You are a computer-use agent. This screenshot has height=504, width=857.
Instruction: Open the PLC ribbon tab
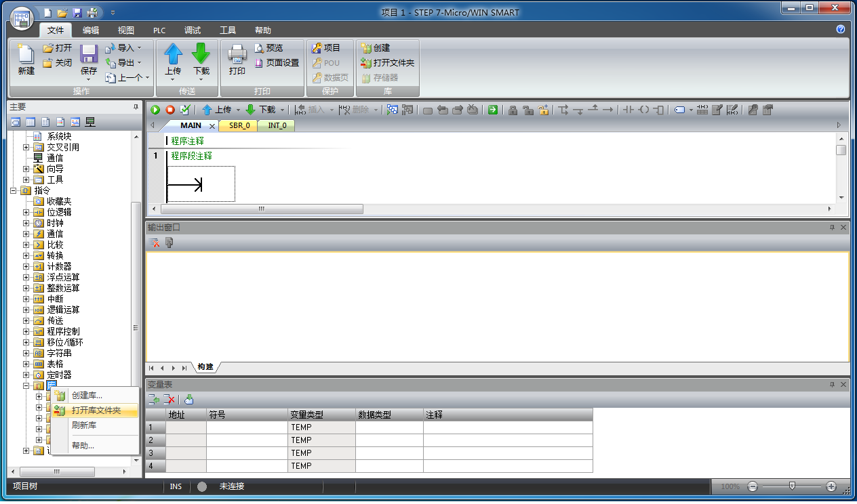coord(159,30)
